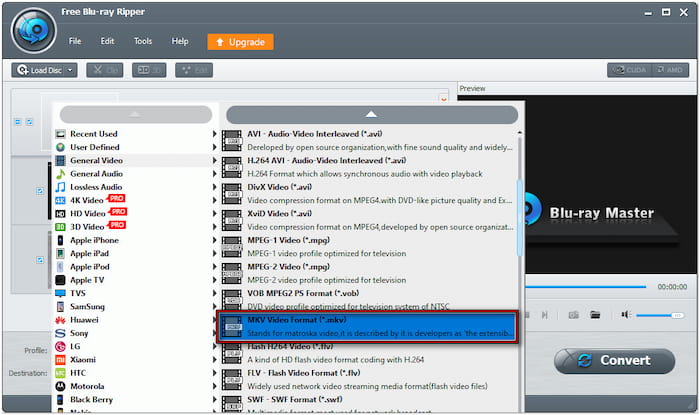Select the Recent Used category

click(135, 134)
